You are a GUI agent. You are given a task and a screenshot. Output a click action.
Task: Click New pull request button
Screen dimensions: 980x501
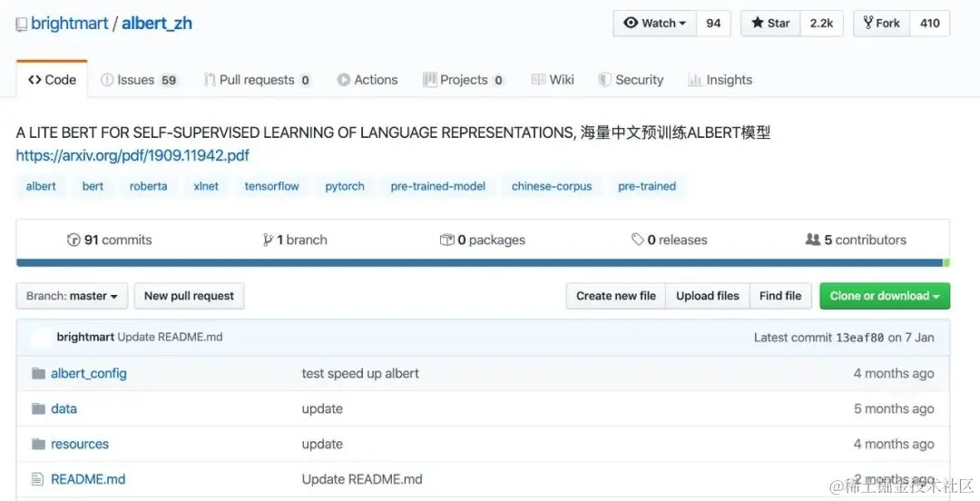[x=189, y=296]
